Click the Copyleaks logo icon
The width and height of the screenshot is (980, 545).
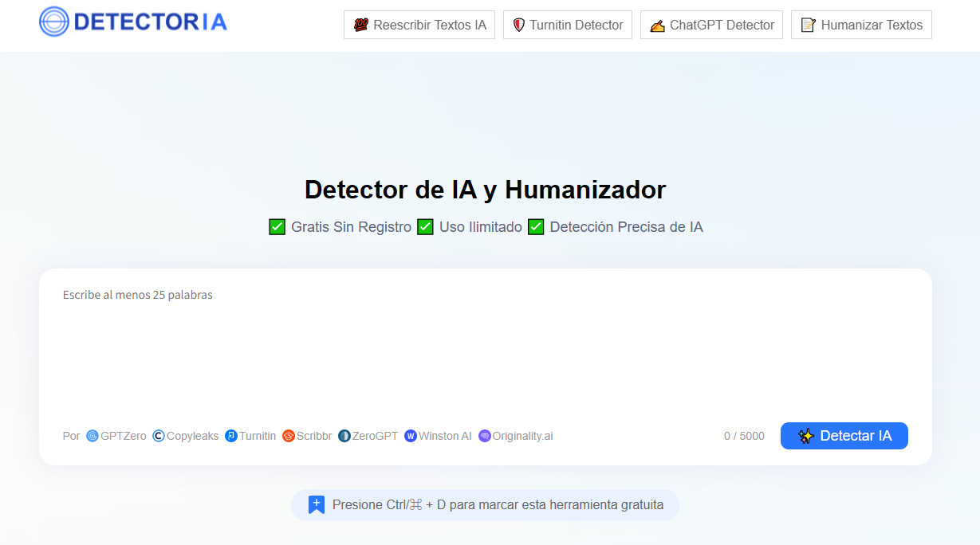pos(159,436)
